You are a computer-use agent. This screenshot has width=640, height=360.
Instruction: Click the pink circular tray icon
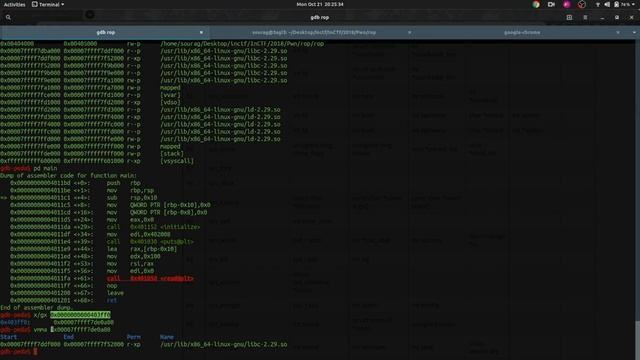coord(567,4)
